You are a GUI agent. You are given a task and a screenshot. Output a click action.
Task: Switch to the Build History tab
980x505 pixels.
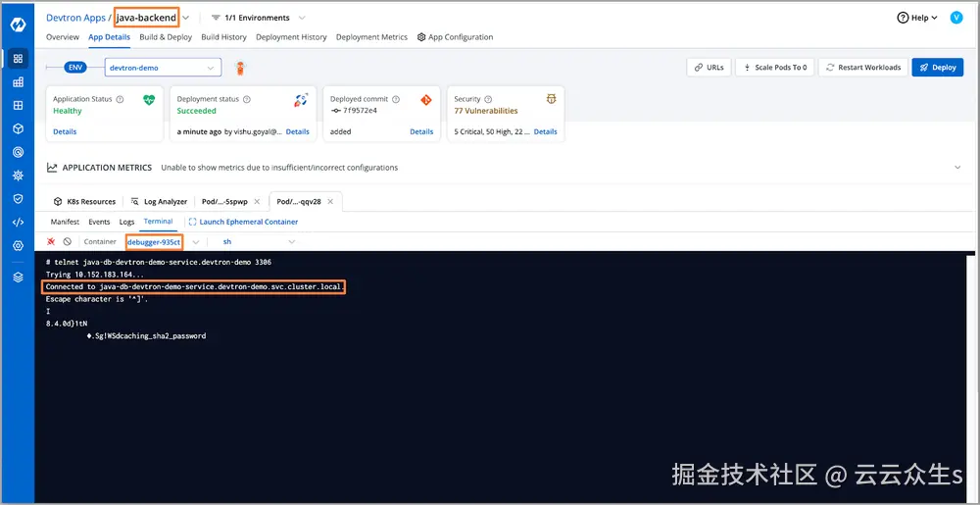pyautogui.click(x=223, y=37)
